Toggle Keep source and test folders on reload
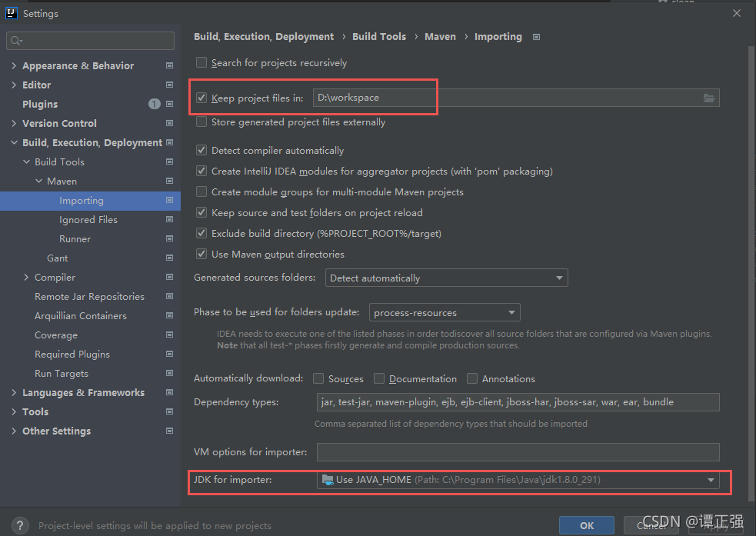756x536 pixels. pos(201,212)
